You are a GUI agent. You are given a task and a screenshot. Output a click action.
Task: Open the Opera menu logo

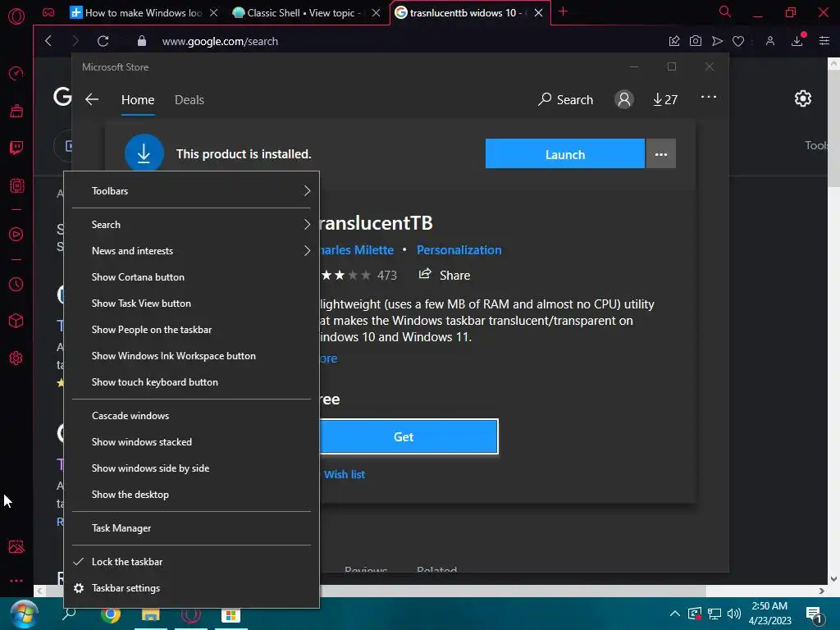16,16
